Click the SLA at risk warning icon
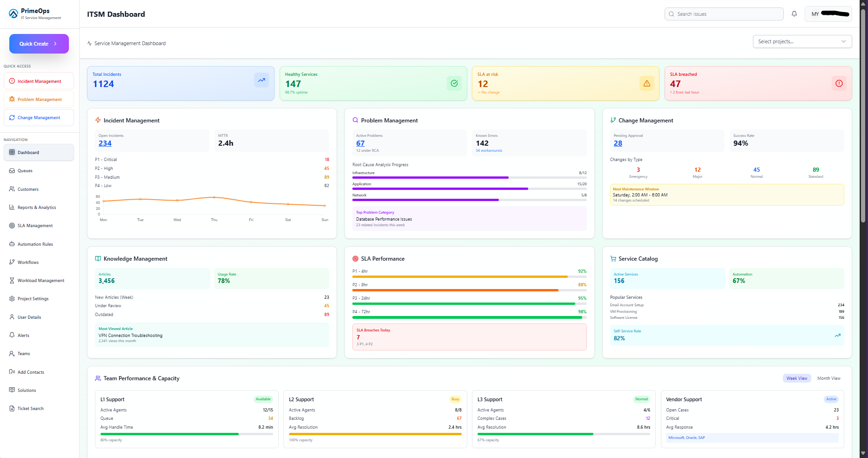 click(647, 83)
